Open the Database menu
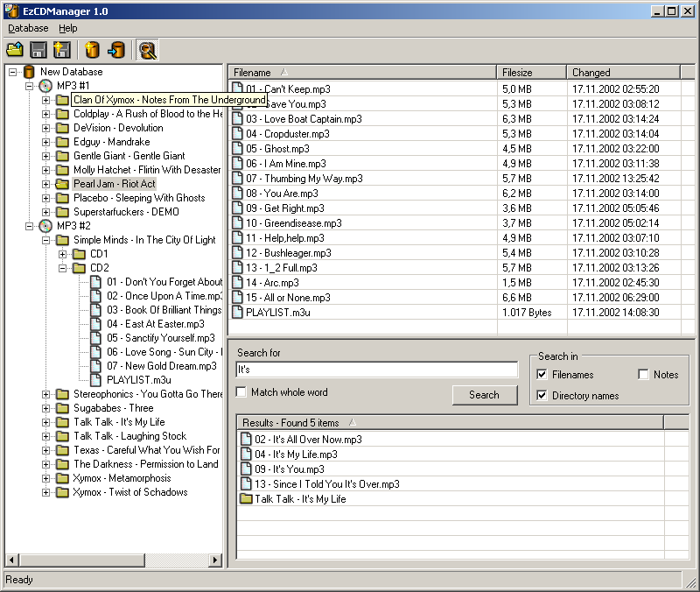The image size is (700, 592). point(28,28)
